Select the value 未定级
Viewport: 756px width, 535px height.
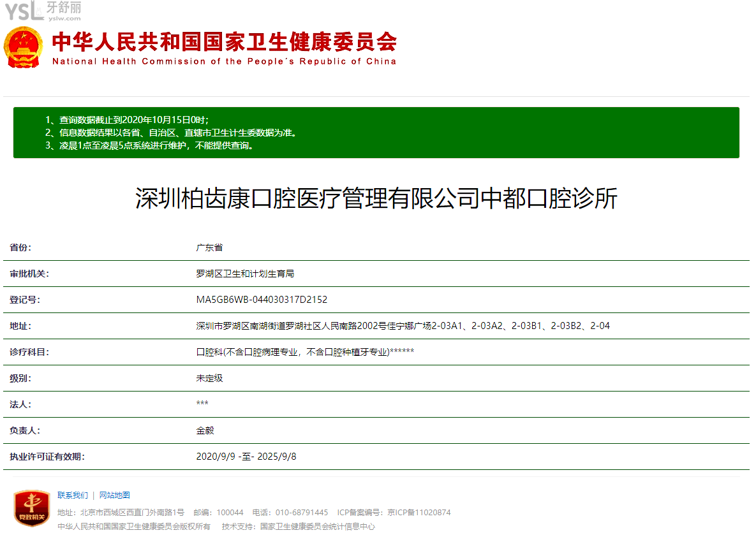pos(209,378)
